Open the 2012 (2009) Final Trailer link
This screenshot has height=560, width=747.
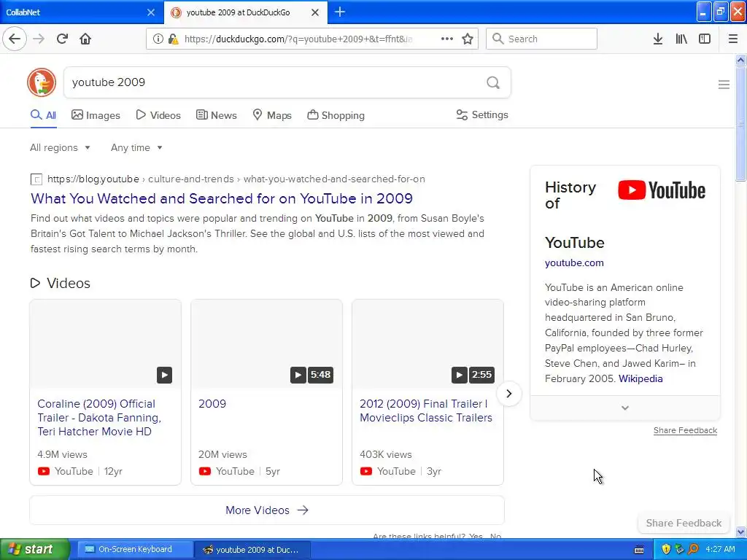tap(426, 411)
